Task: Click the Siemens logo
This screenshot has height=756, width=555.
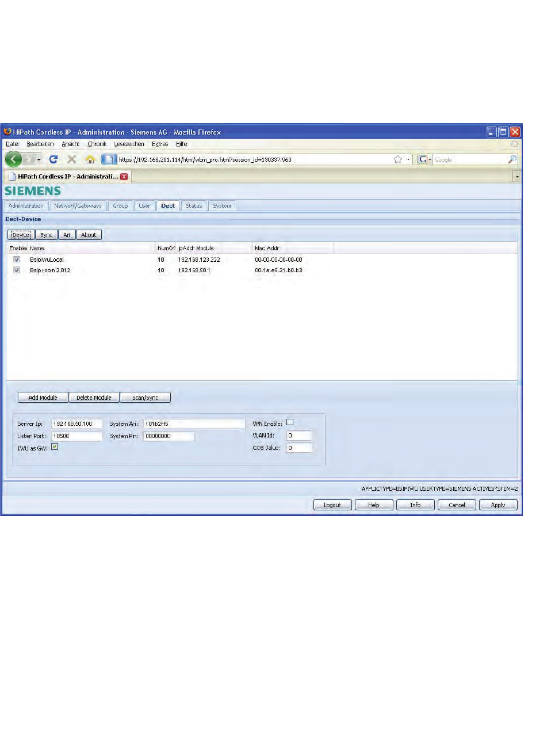Action: pos(33,191)
